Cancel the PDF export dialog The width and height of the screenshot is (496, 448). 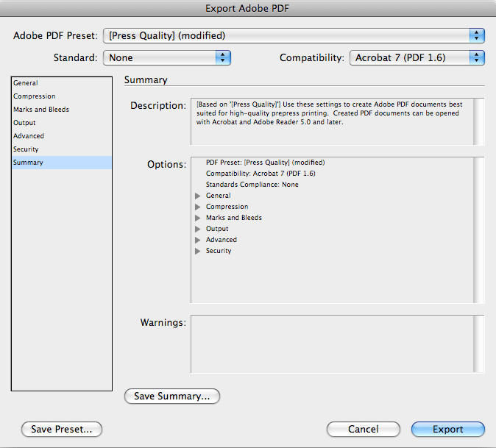(363, 430)
